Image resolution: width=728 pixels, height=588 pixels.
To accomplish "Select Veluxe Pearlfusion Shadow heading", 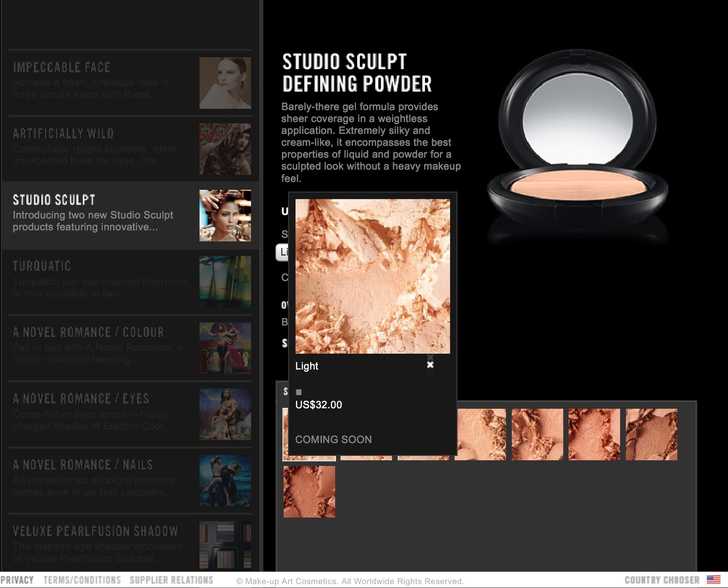I will tap(96, 531).
